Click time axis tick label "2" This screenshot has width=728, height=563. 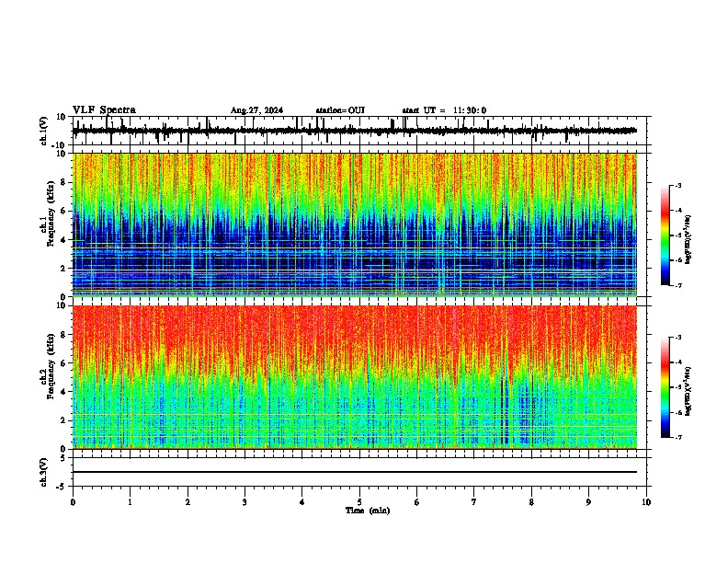click(x=188, y=502)
